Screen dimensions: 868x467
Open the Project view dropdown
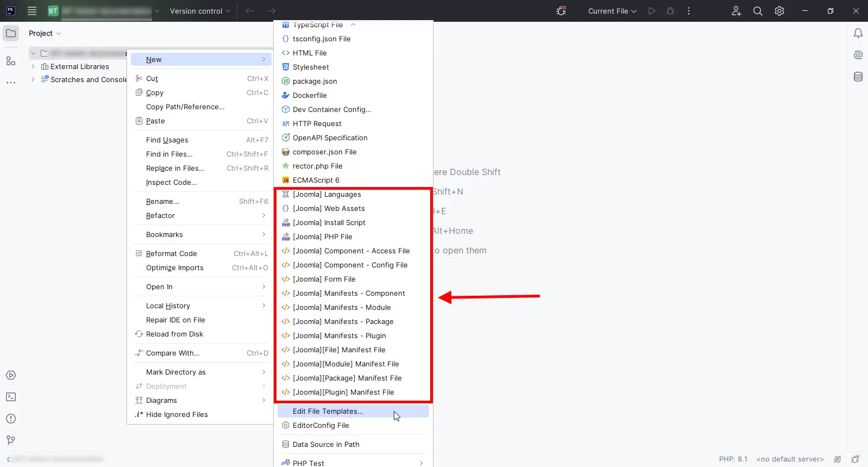(45, 33)
